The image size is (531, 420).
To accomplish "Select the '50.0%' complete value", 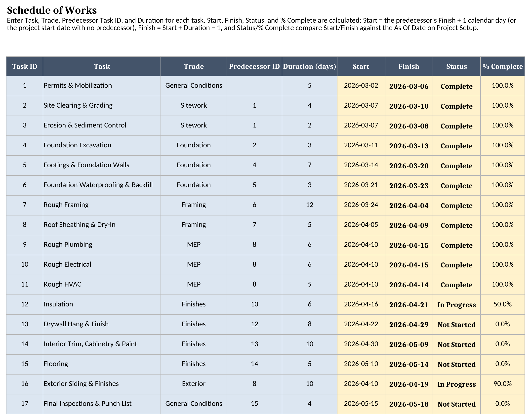I will point(503,305).
